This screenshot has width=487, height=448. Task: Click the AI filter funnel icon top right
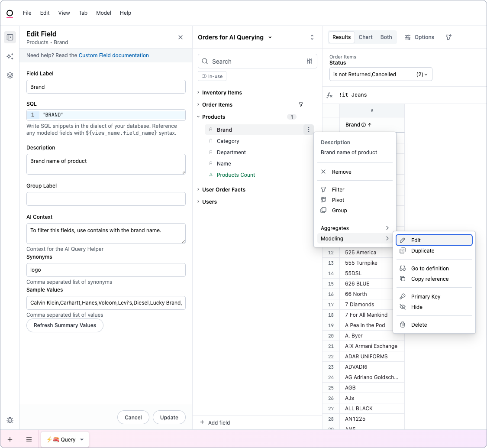[x=448, y=37]
